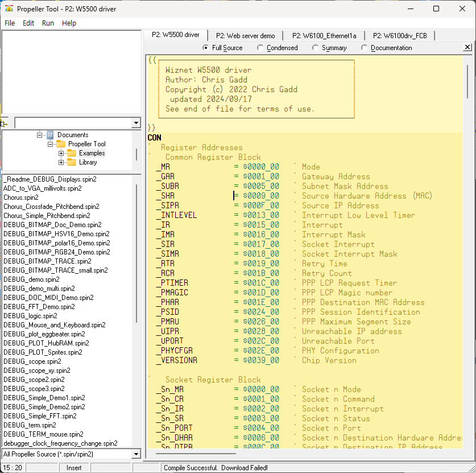This screenshot has height=473, width=476.
Task: Click the Documents folder icon in tree
Action: [50, 135]
